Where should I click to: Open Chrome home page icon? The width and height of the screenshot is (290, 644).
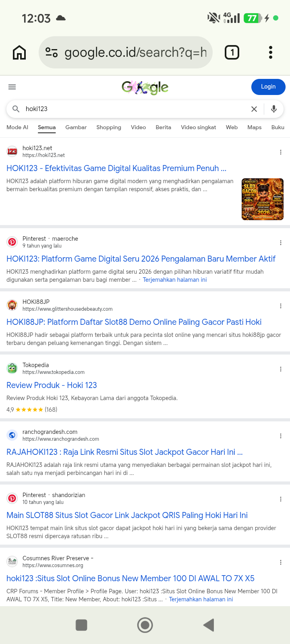(x=19, y=52)
